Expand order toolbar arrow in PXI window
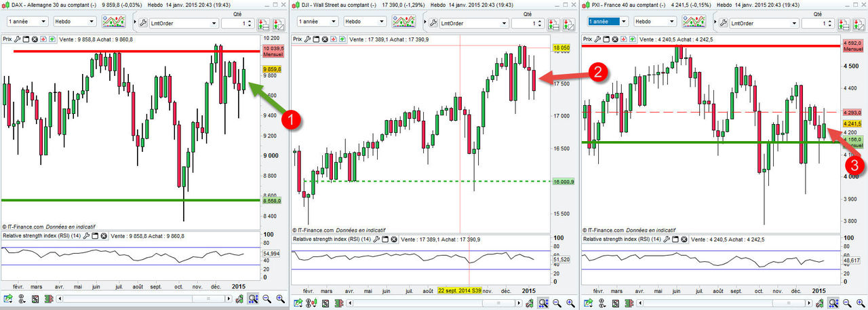Image resolution: width=868 pixels, height=310 pixels. (715, 22)
